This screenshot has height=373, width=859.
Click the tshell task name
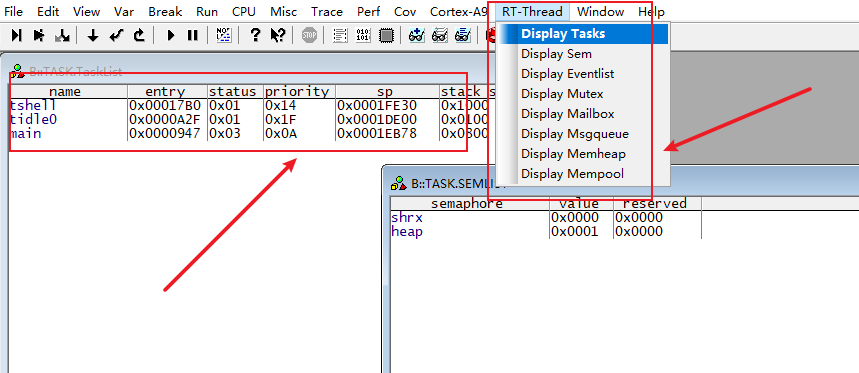33,105
